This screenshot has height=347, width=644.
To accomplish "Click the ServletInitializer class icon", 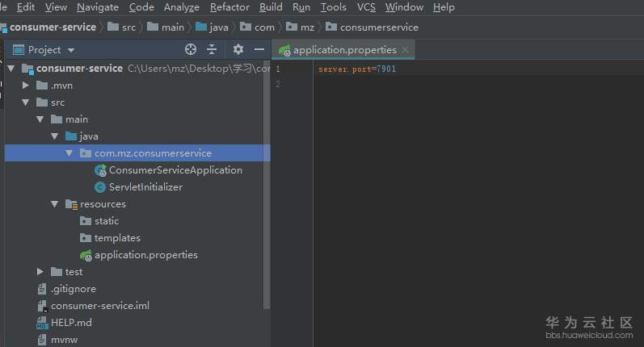I will [x=100, y=187].
